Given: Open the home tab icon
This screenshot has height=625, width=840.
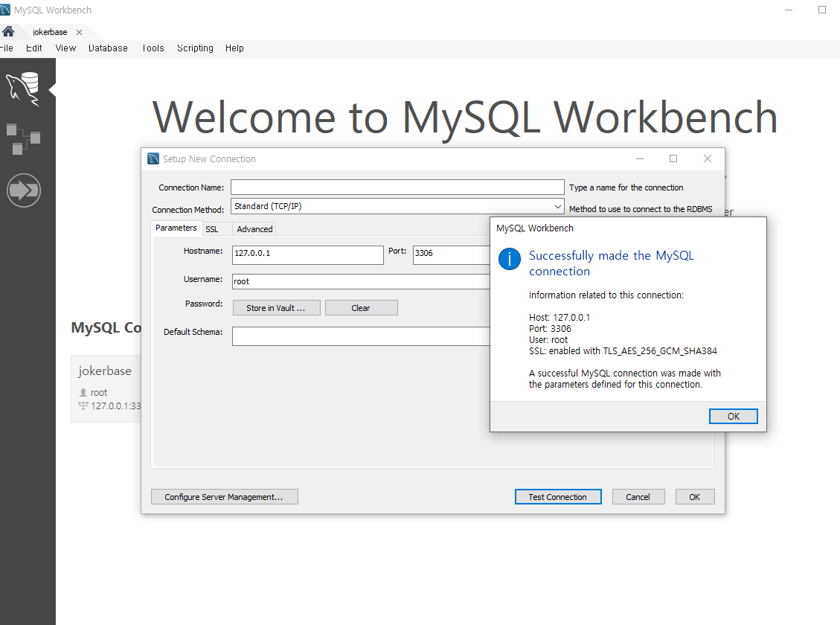Looking at the screenshot, I should pos(8,31).
